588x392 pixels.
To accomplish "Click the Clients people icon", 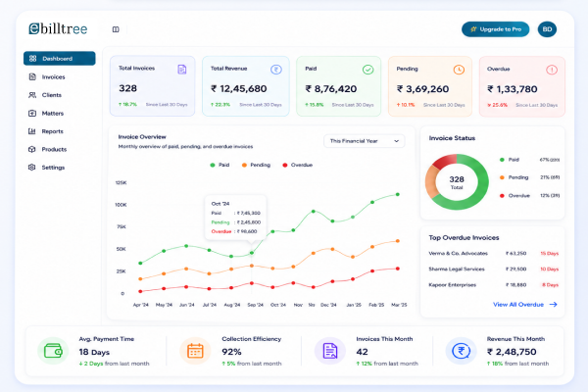I will click(x=32, y=95).
